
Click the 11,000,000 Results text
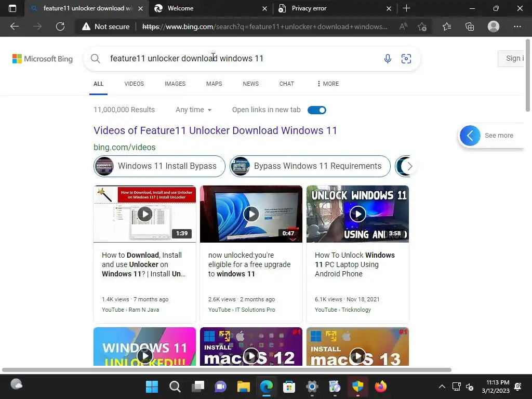click(124, 110)
